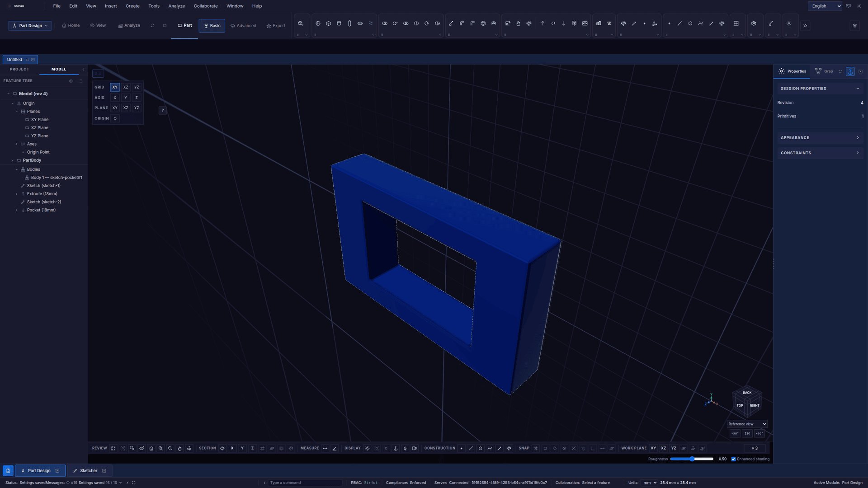The width and height of the screenshot is (868, 488).
Task: Toggle the Enhanced shading checkbox
Action: pyautogui.click(x=733, y=459)
